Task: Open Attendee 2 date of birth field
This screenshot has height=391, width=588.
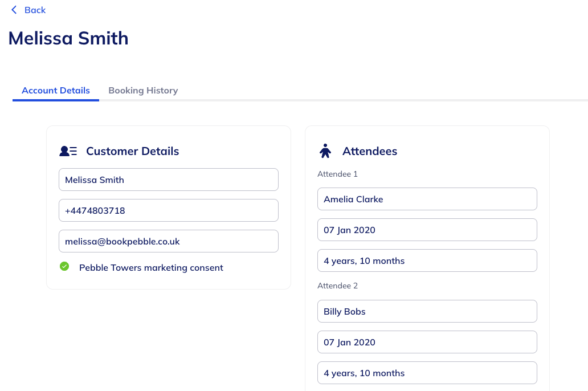Action: [x=427, y=342]
